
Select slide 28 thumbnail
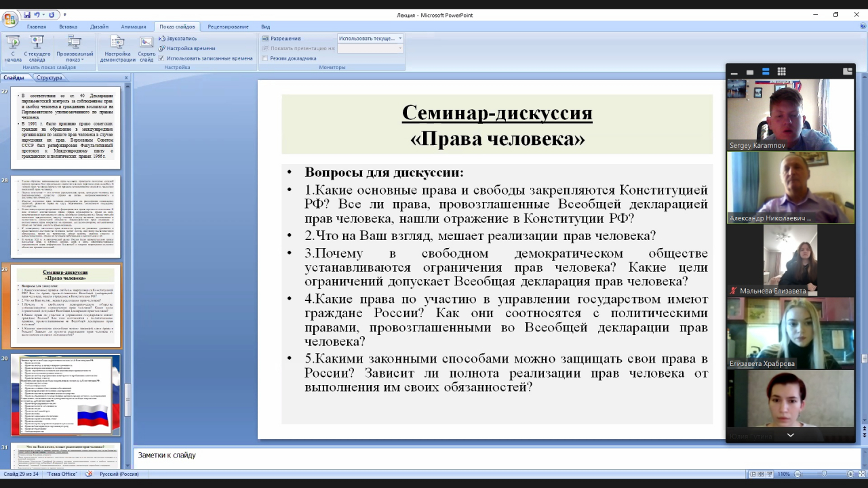click(65, 217)
